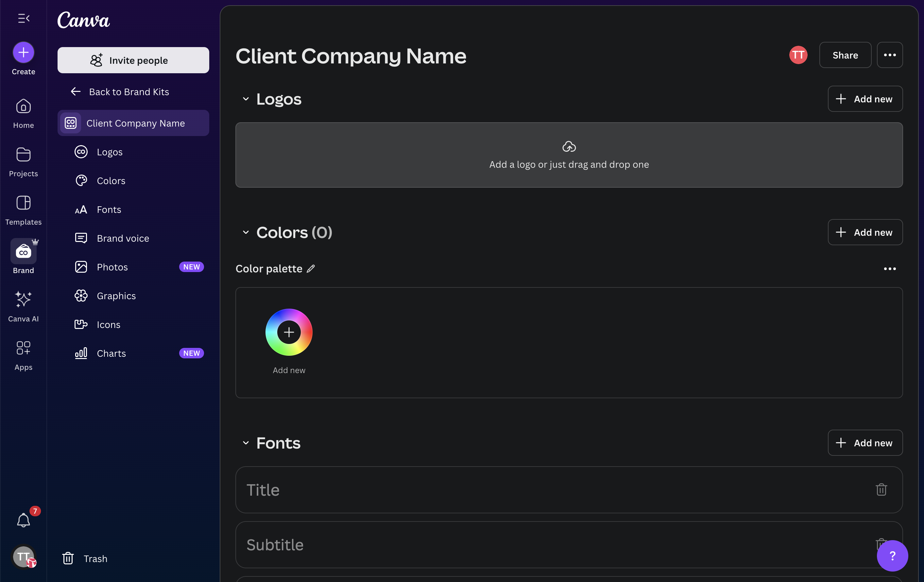
Task: Open the Title font style row
Action: 569,489
